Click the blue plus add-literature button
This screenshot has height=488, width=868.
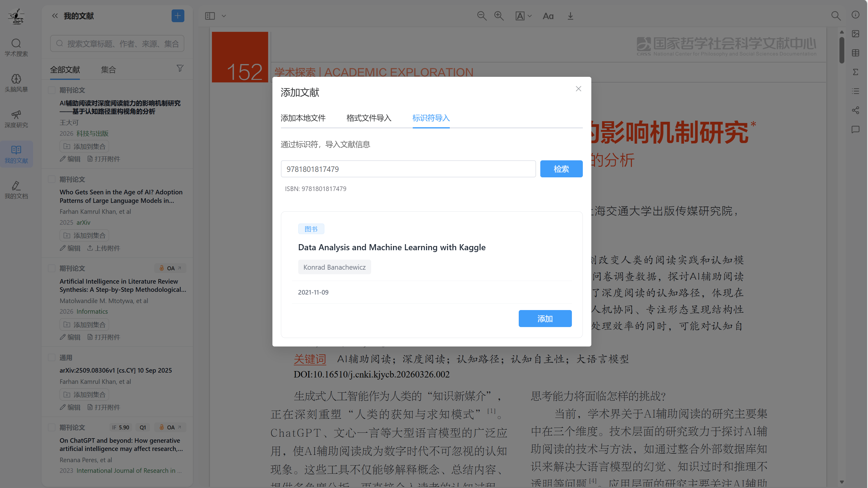178,16
